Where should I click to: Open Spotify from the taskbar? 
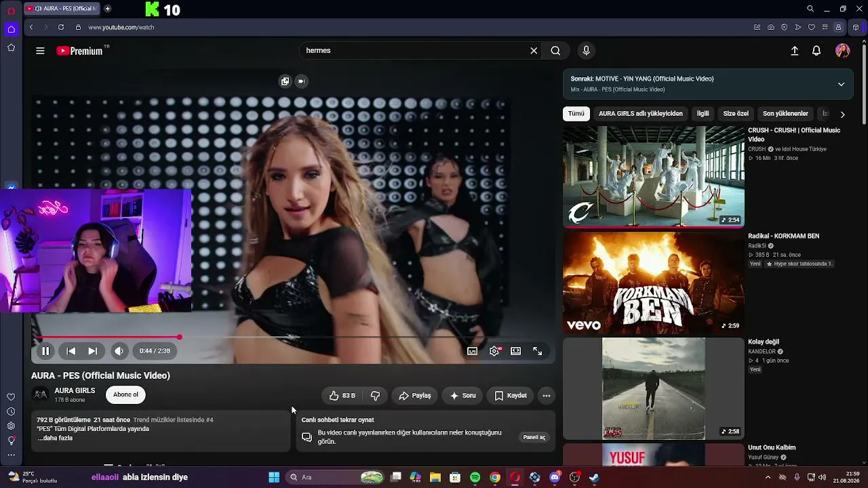coord(475,477)
